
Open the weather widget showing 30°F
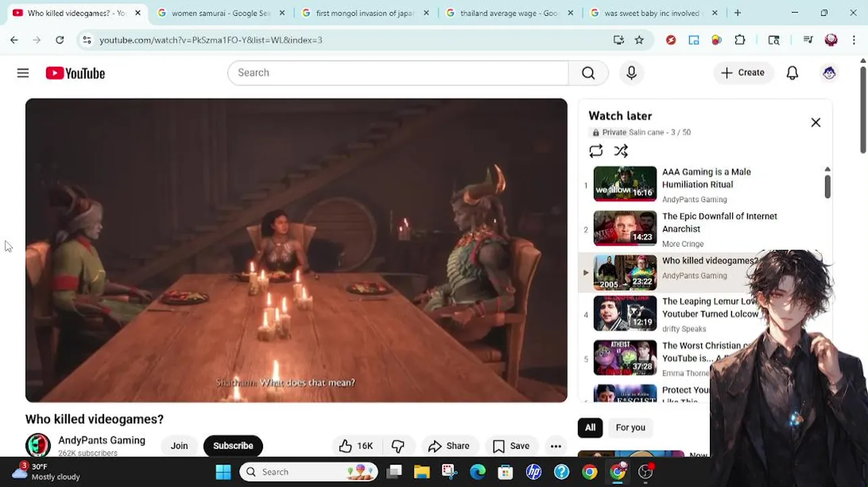tap(46, 471)
